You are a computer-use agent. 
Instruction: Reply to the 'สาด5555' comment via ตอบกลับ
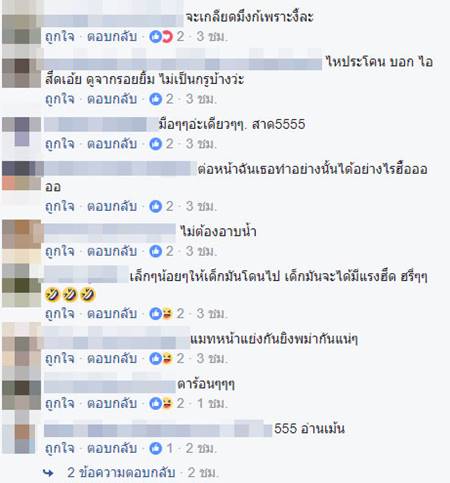112,144
